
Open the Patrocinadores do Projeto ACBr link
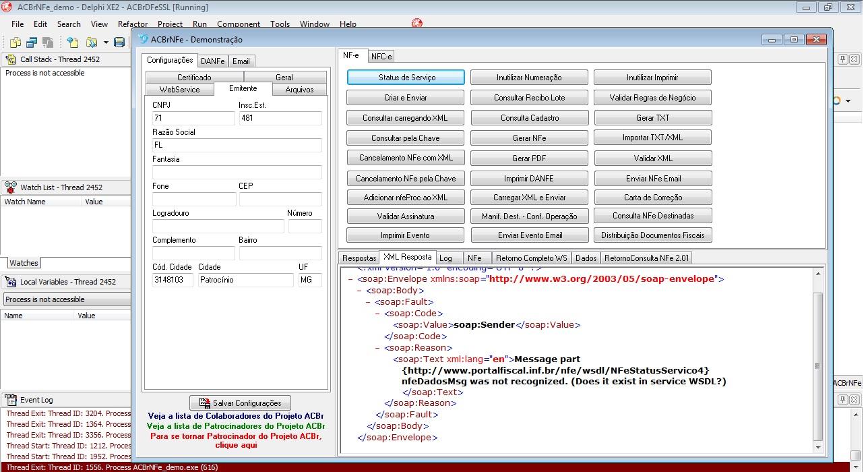(235, 426)
